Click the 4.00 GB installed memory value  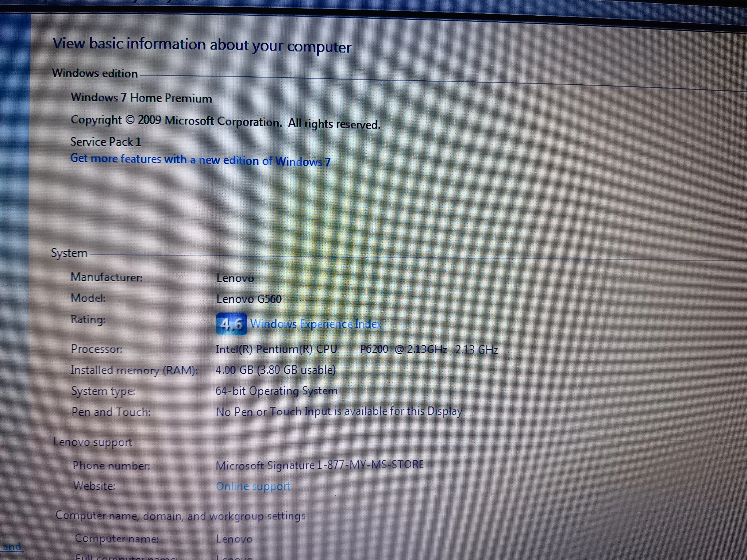[275, 370]
